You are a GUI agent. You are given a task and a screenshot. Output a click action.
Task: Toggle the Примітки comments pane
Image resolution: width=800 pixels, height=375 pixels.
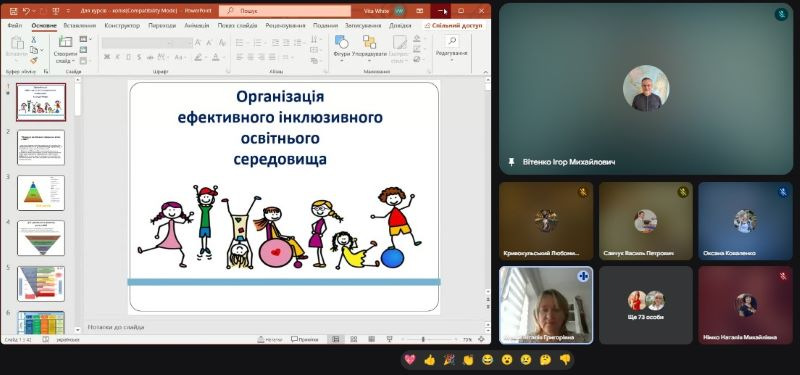(x=305, y=339)
